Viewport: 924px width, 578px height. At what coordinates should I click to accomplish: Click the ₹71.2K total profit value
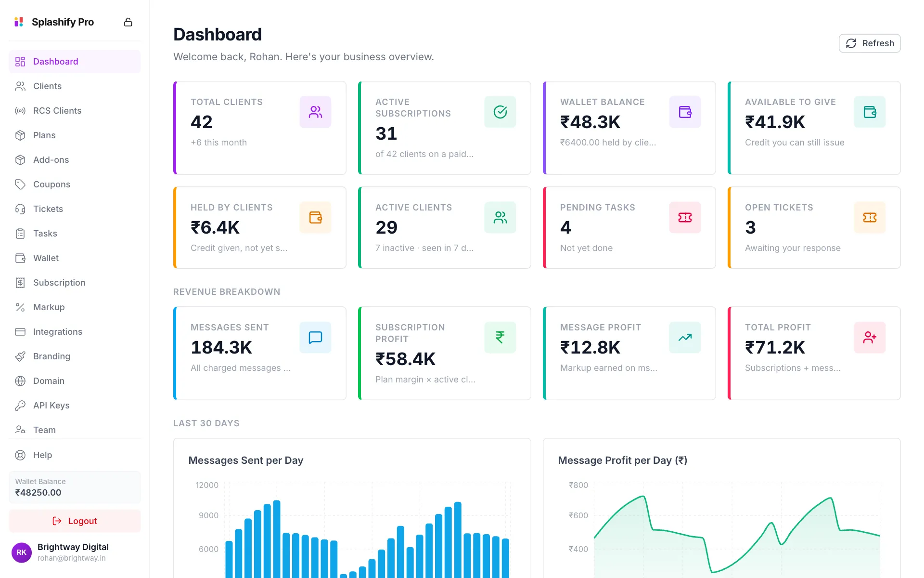775,347
